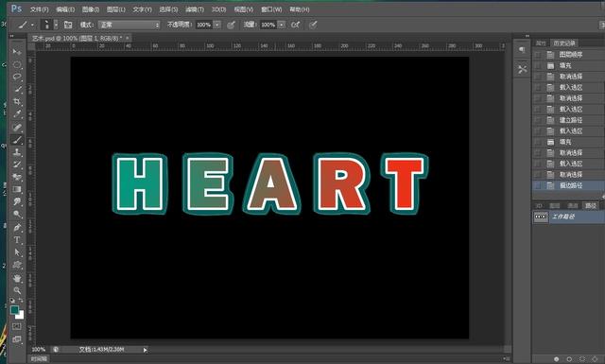
Task: Select the Brush tool in the toolbox
Action: pos(17,140)
